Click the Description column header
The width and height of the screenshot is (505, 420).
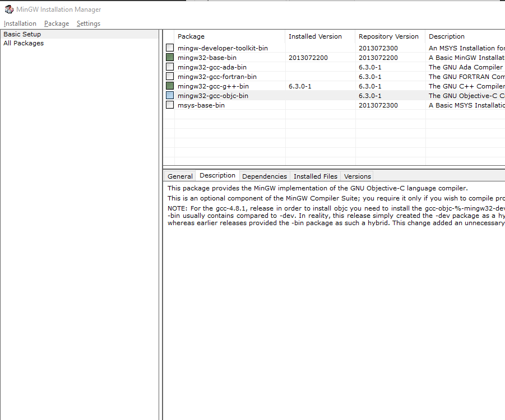pos(465,36)
